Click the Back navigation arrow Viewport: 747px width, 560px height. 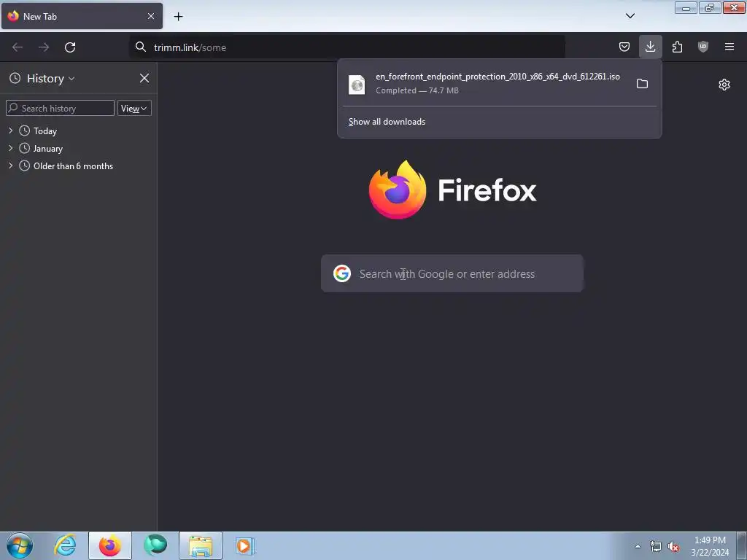click(x=18, y=47)
